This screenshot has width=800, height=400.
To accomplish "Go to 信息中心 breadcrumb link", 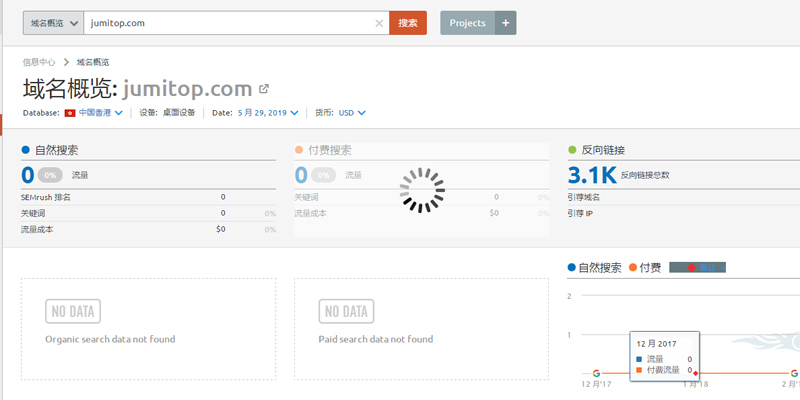I will [39, 62].
